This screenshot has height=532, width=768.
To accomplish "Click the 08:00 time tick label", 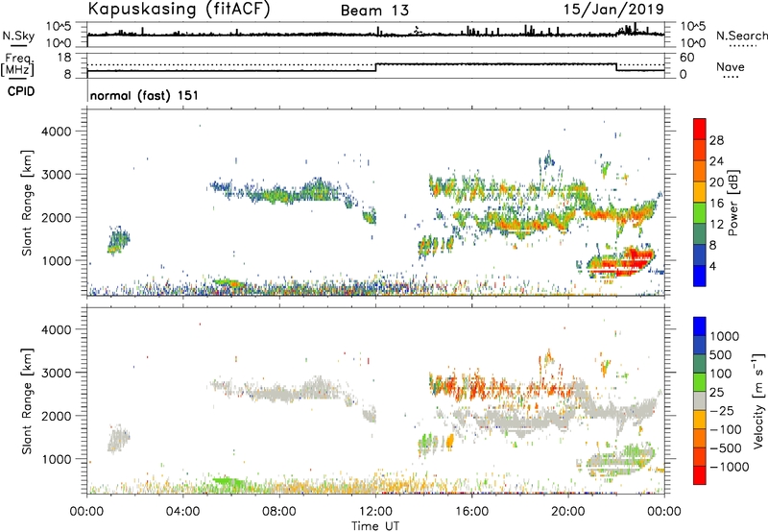I will [x=279, y=512].
